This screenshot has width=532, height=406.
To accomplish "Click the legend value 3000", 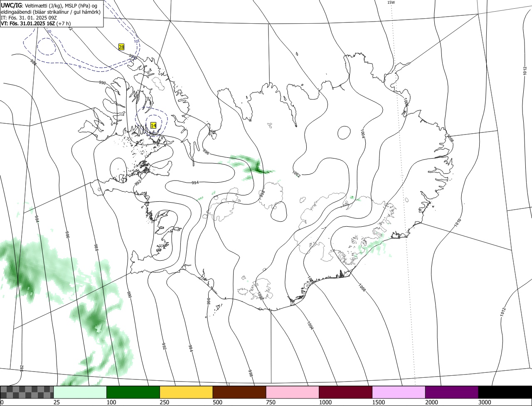I will (485, 402).
